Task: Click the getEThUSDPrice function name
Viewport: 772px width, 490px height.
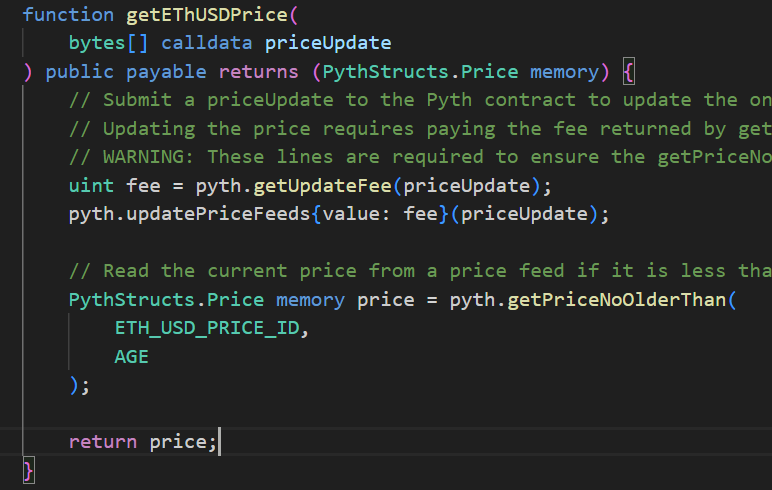Action: (207, 15)
